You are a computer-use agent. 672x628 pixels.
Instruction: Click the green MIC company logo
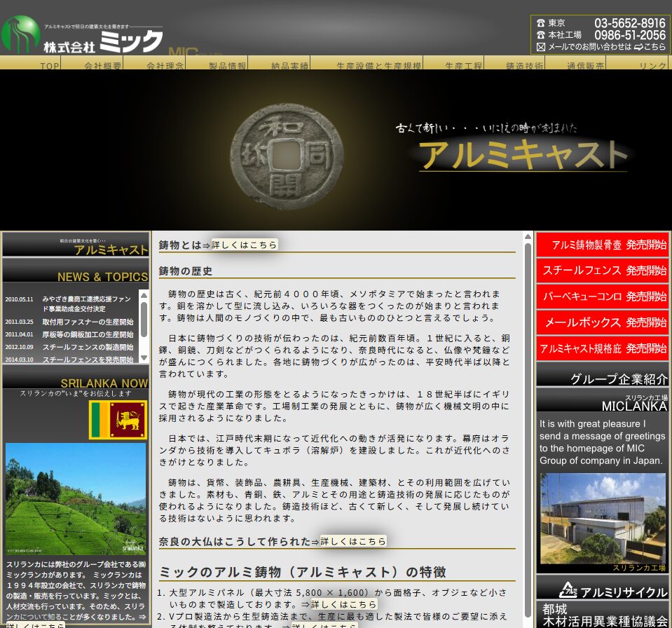coord(20,34)
